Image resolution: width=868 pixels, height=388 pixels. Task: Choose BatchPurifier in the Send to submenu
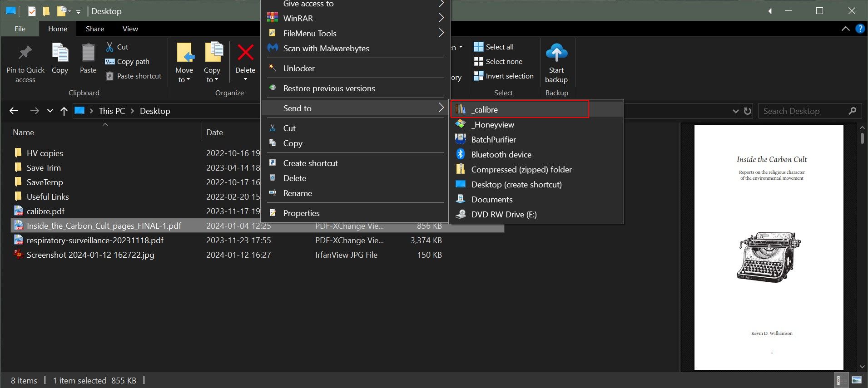coord(536,139)
